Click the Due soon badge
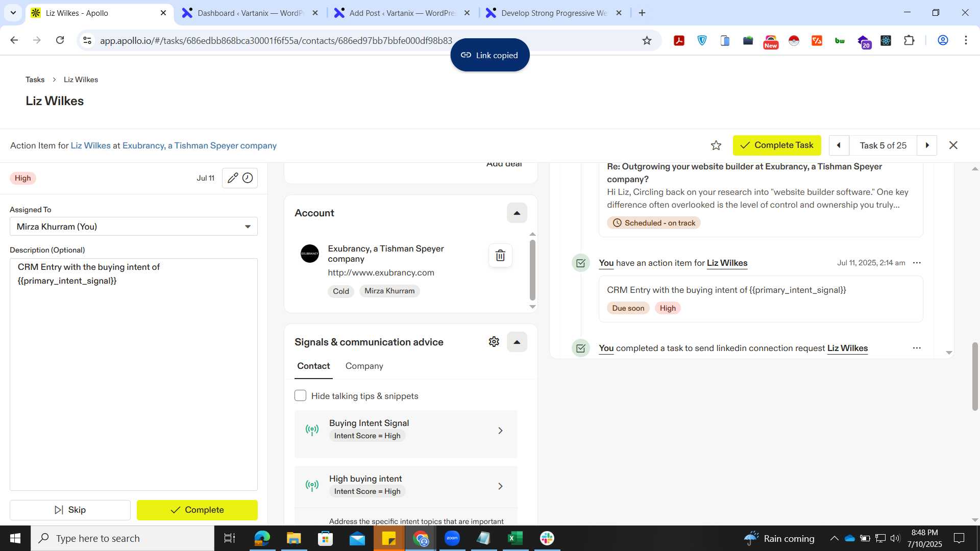This screenshot has width=980, height=551. tap(628, 308)
